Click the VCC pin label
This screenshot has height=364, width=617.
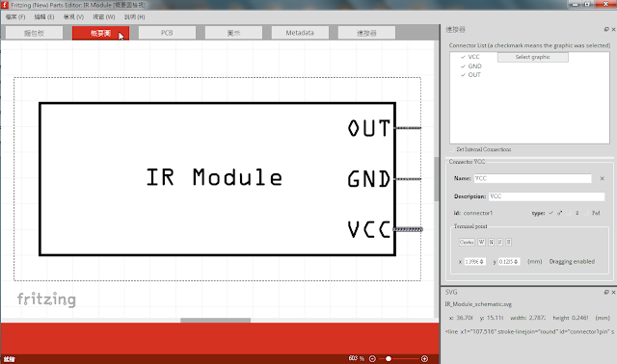(x=368, y=229)
